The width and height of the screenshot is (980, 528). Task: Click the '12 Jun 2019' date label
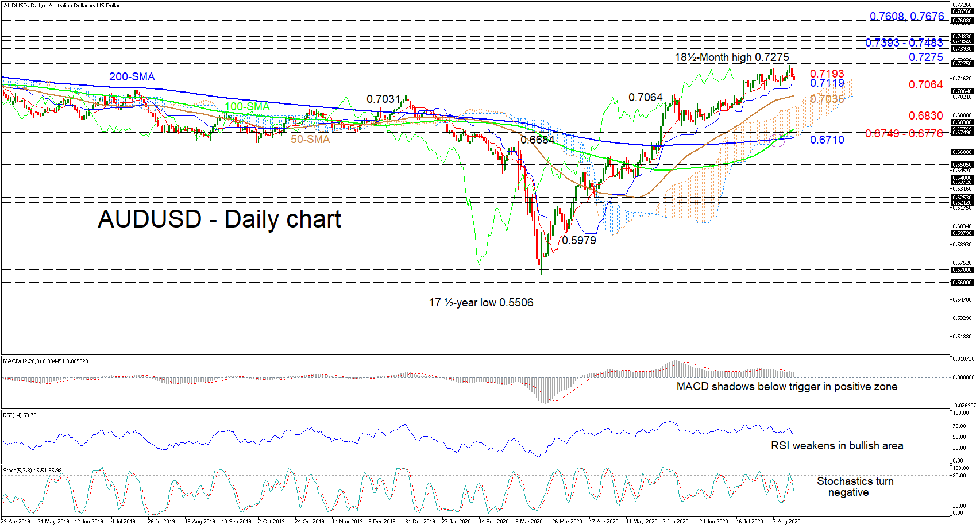click(x=89, y=522)
